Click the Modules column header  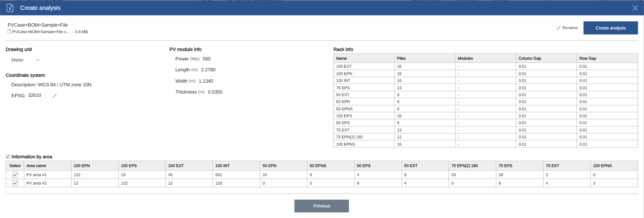click(485, 58)
